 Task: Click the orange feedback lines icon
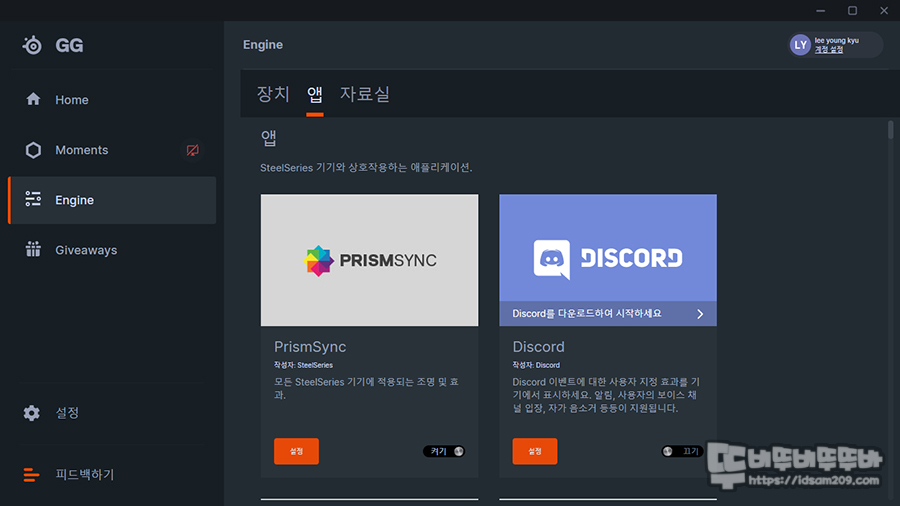pos(32,475)
